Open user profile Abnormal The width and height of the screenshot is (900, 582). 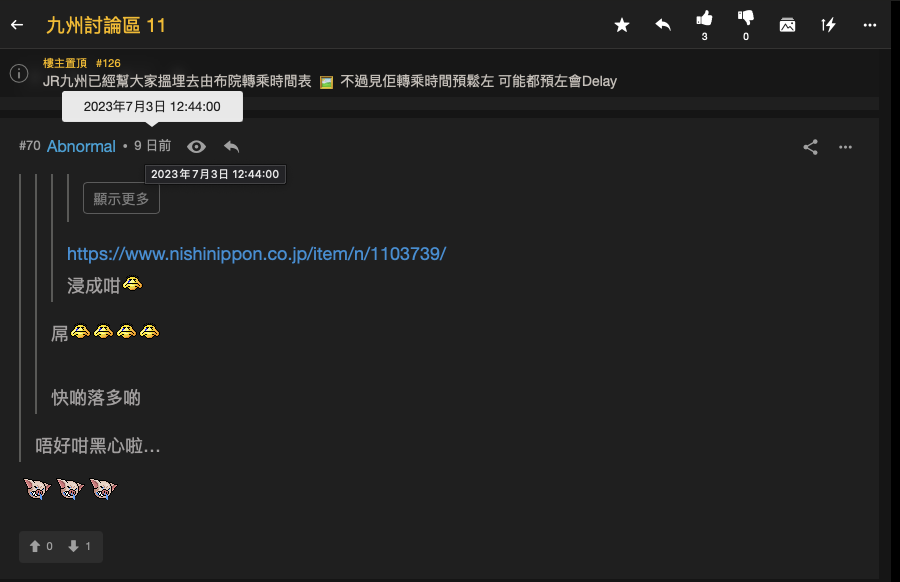(81, 146)
